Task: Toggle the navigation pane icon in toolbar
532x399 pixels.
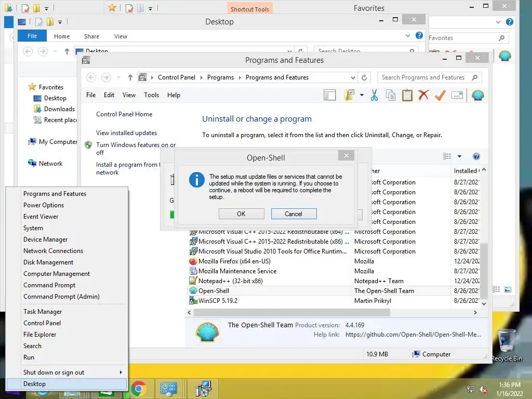Action: (x=329, y=96)
